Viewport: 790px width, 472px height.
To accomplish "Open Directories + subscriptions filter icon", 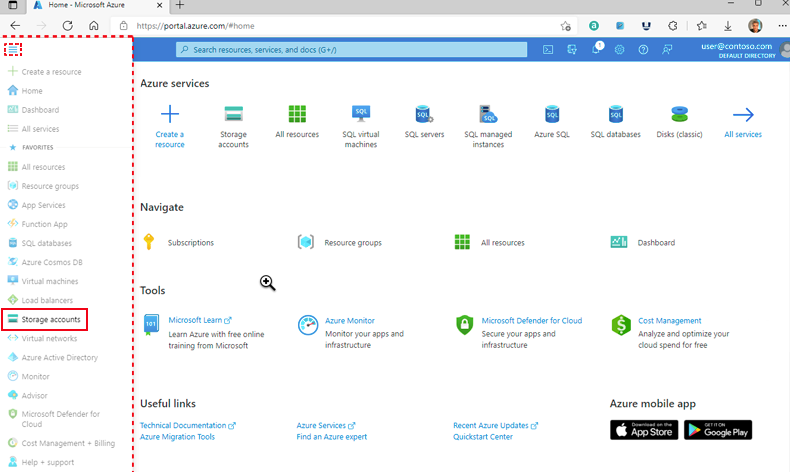I will click(x=572, y=49).
